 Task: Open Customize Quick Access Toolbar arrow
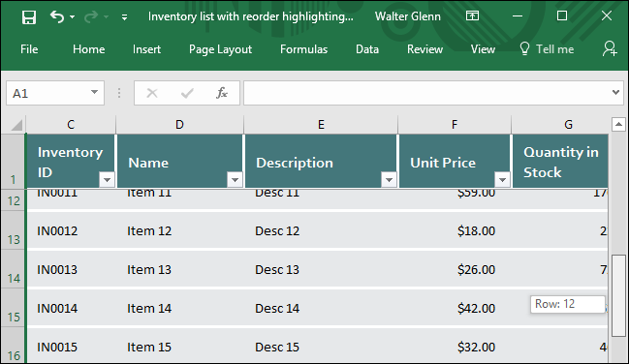point(124,17)
